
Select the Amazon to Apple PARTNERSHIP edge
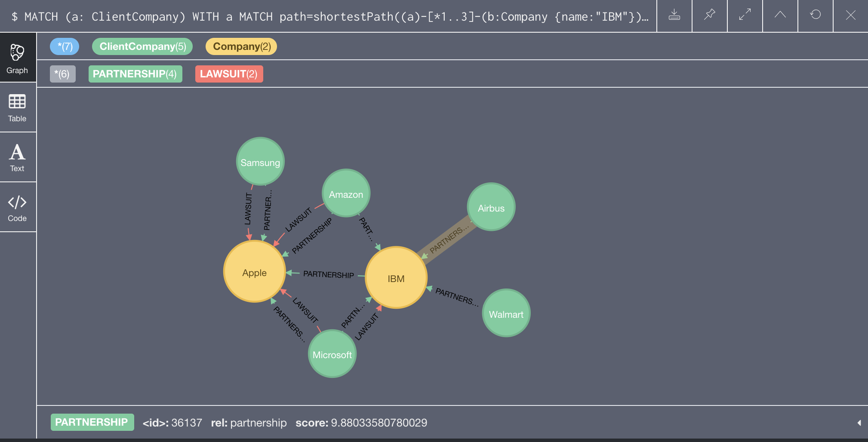(312, 236)
